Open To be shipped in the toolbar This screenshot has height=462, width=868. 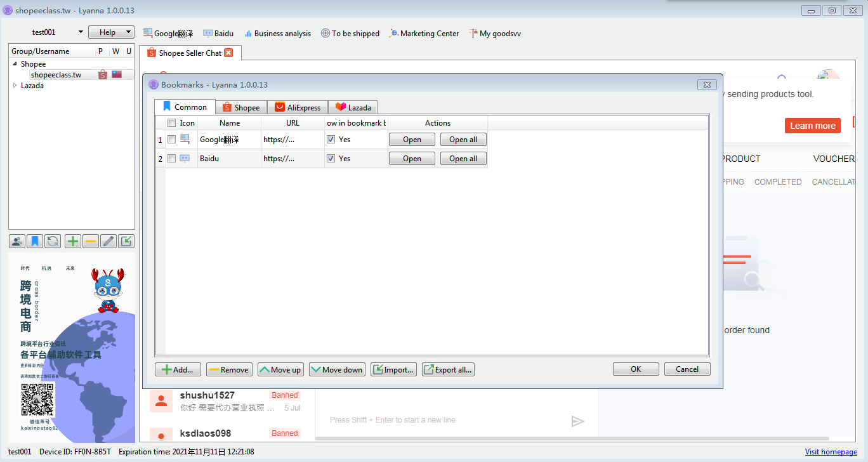[x=350, y=33]
